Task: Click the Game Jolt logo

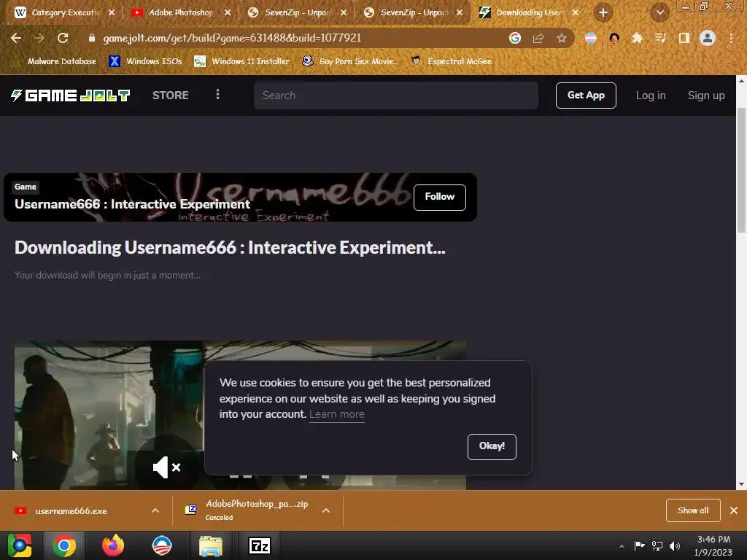Action: (71, 96)
